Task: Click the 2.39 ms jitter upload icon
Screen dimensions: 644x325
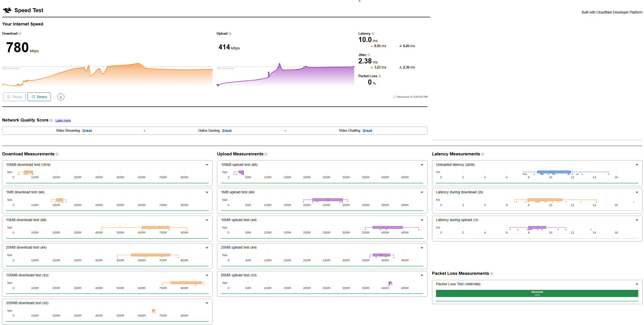Action: click(400, 67)
